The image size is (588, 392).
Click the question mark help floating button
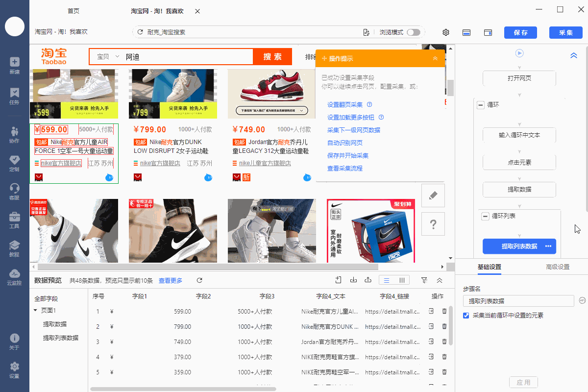click(433, 224)
